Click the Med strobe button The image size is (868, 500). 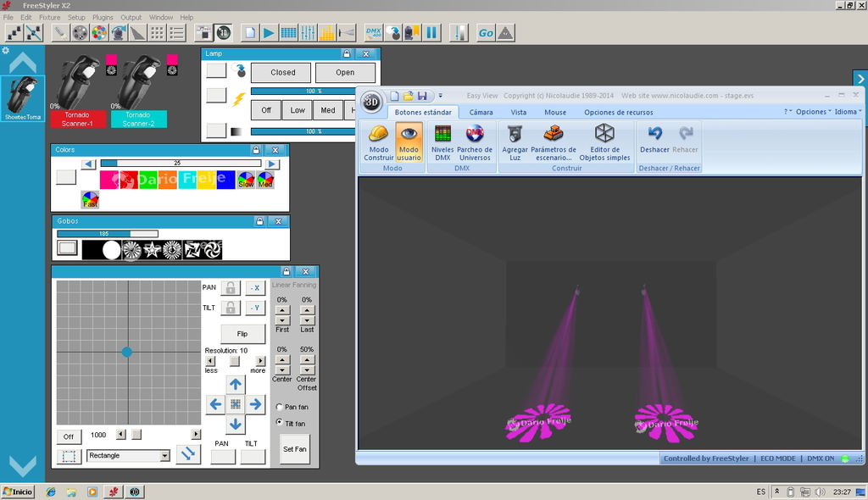coord(328,110)
